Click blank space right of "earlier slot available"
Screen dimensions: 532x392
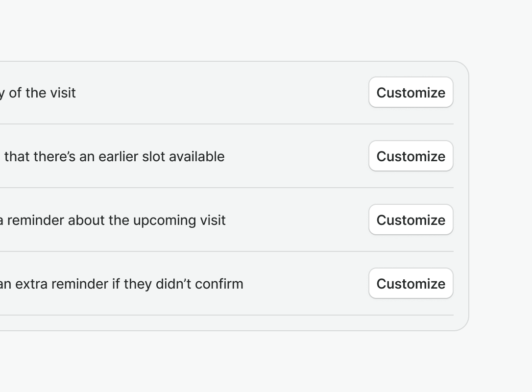(x=294, y=157)
